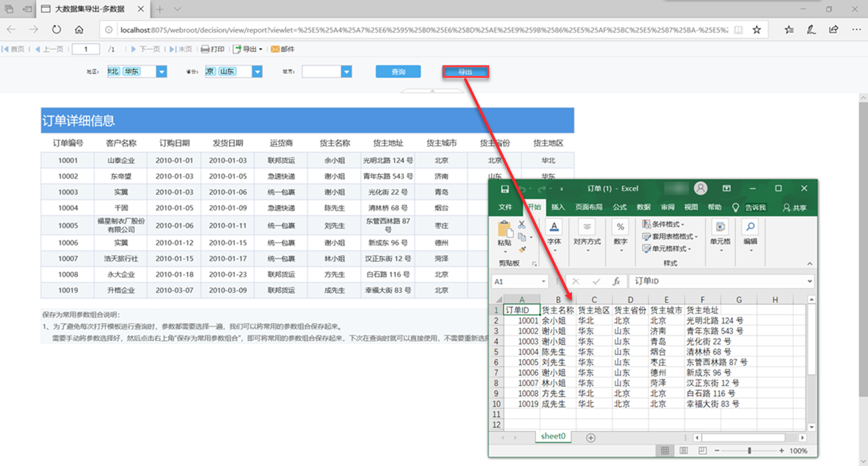
Task: Click the browser refresh icon
Action: (57, 29)
